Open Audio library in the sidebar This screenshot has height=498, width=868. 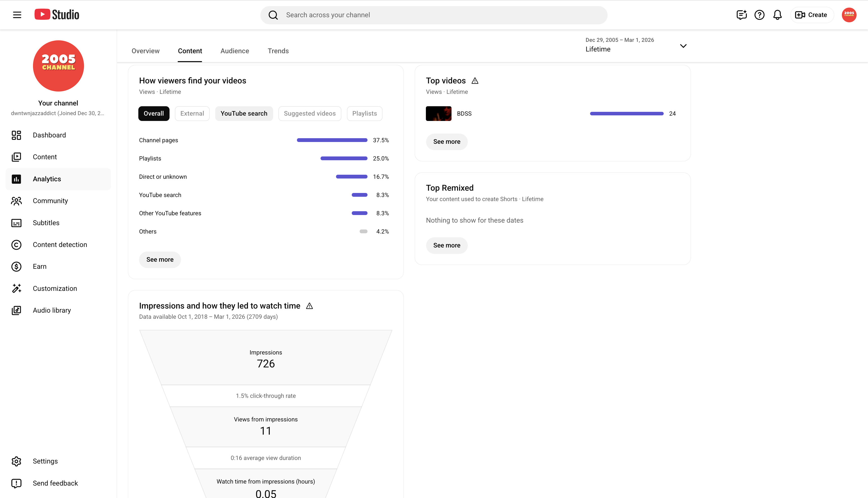[58, 310]
